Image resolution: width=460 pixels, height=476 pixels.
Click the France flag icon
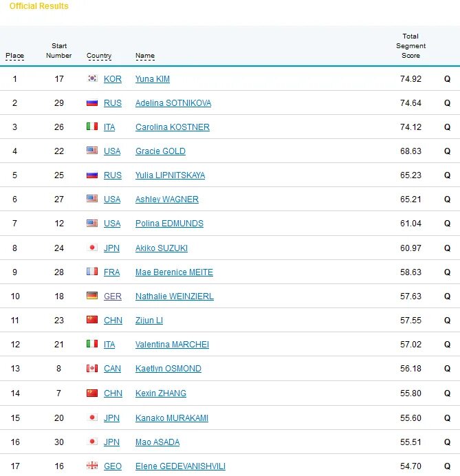92,272
